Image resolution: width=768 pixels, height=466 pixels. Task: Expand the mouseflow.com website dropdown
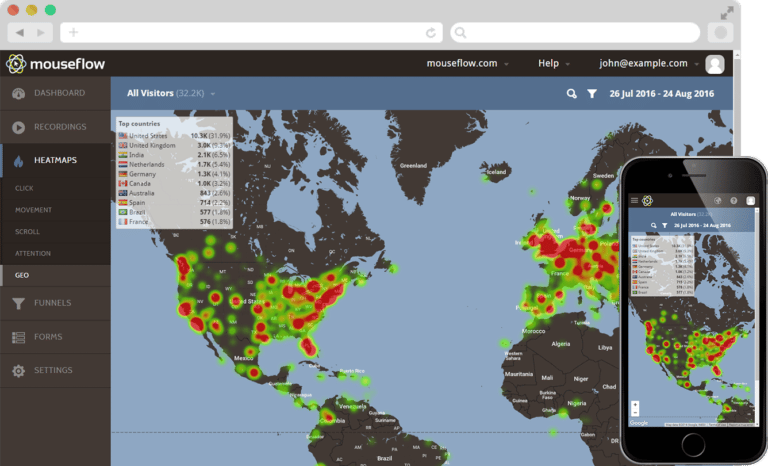pyautogui.click(x=467, y=64)
